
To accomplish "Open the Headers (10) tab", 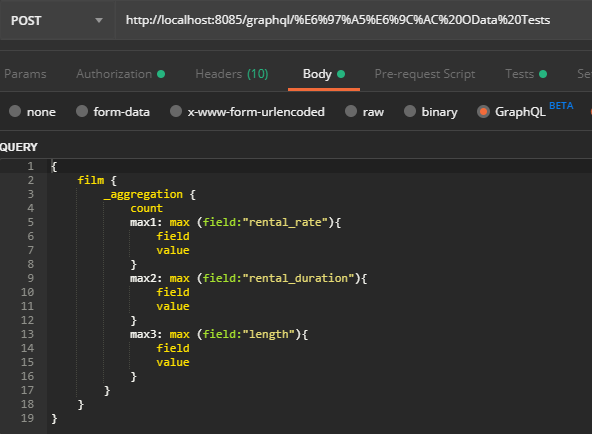I will [x=232, y=74].
